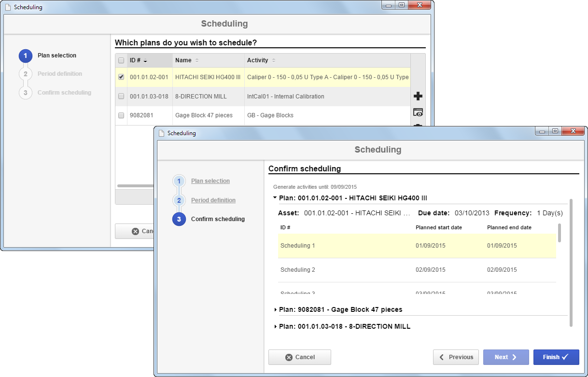This screenshot has height=377, width=588.
Task: Toggle the select-all checkbox in table header
Action: coord(121,60)
